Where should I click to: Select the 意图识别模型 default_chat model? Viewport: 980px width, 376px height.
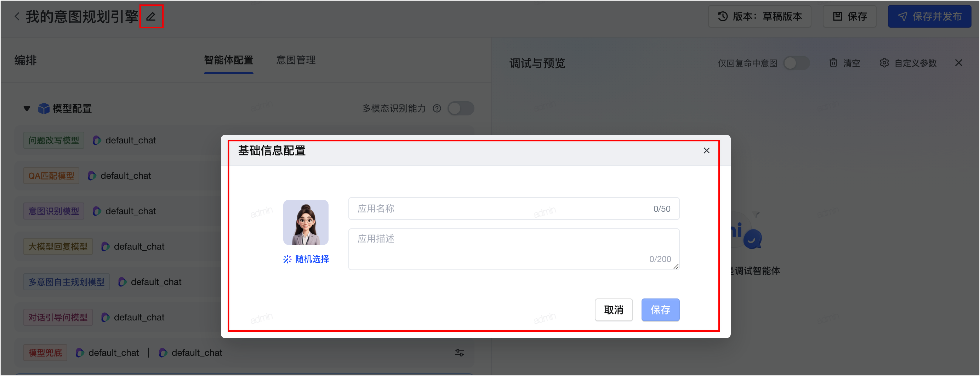pyautogui.click(x=131, y=211)
